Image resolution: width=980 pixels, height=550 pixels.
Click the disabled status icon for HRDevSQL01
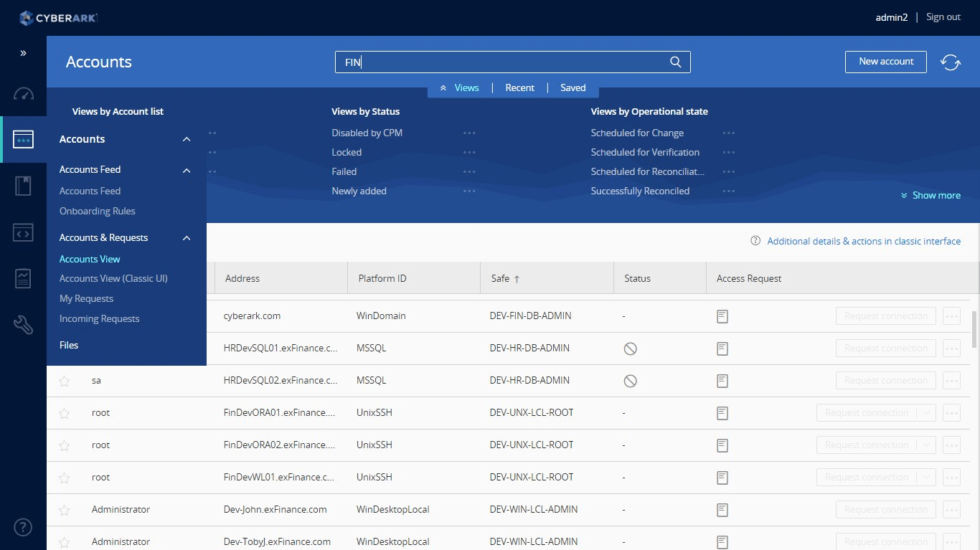630,349
